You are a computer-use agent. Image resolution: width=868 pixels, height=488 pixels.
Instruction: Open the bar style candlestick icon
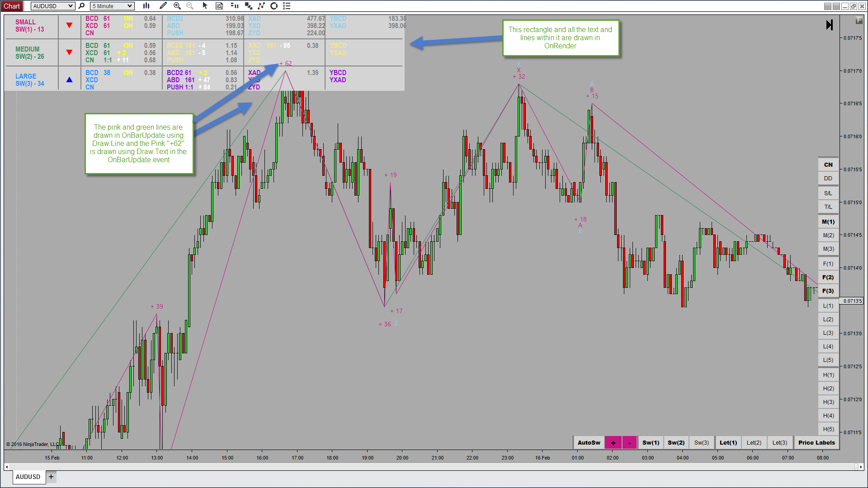pyautogui.click(x=146, y=6)
